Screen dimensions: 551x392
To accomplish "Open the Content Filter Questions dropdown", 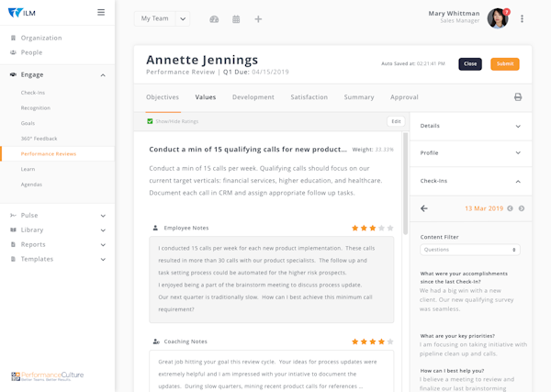I will [x=470, y=250].
